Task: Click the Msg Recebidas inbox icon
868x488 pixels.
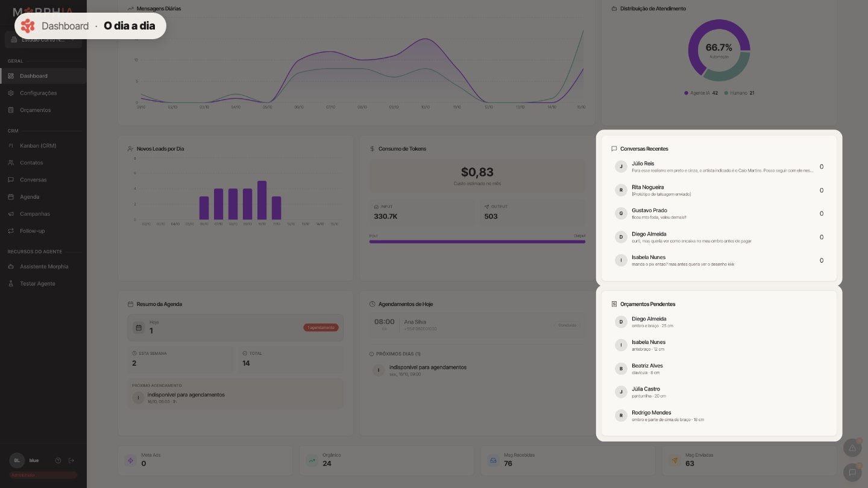Action: pyautogui.click(x=493, y=460)
